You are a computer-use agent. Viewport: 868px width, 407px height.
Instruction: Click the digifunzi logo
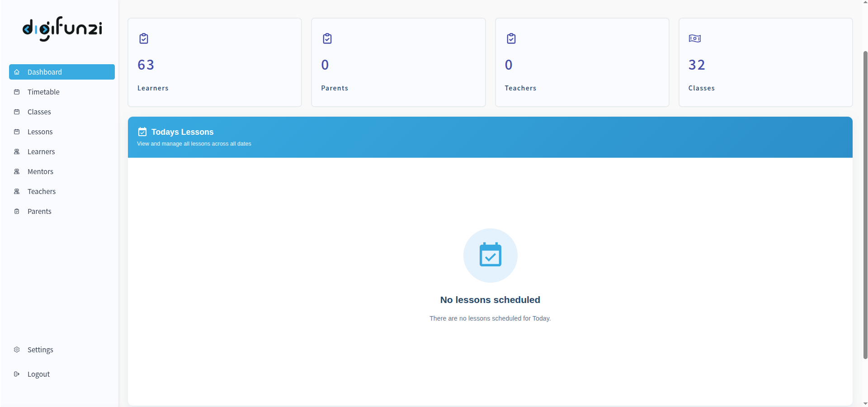tap(62, 28)
